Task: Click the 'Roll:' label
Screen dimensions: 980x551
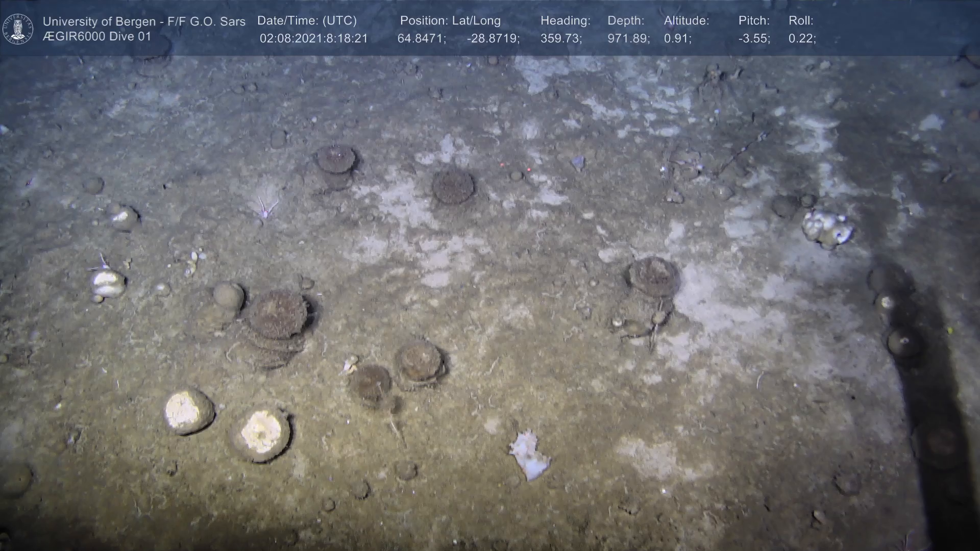Action: (801, 21)
